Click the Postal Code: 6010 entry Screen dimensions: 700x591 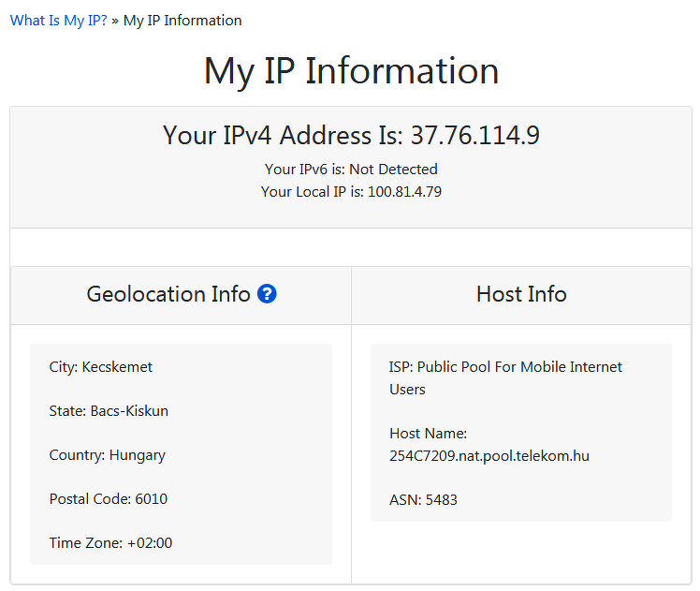108,499
